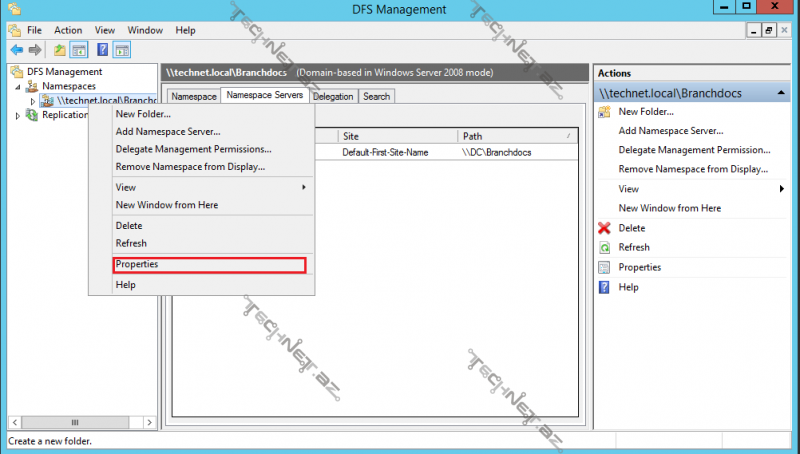This screenshot has width=800, height=454.
Task: Expand the \\technet.local\Branchdocs tree node
Action: [33, 101]
